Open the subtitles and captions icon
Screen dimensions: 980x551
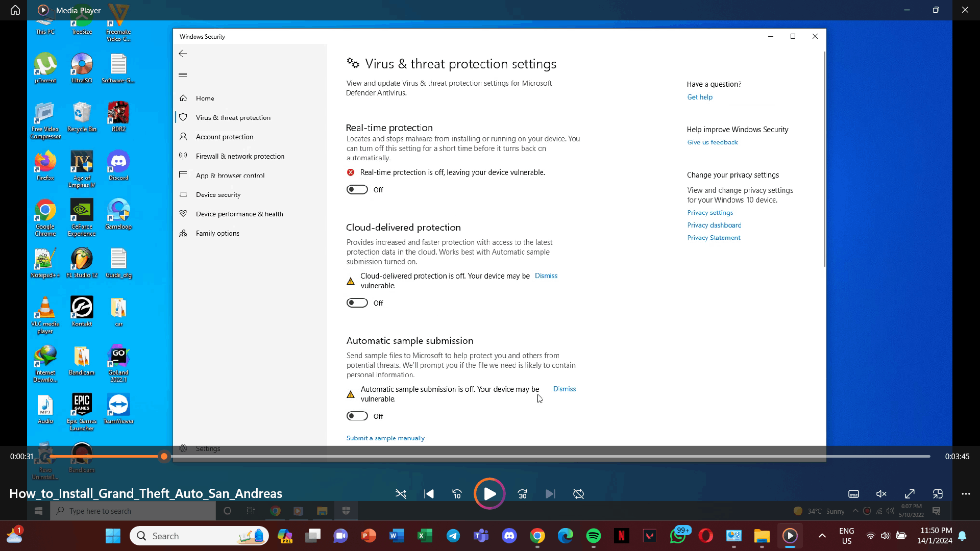click(853, 494)
